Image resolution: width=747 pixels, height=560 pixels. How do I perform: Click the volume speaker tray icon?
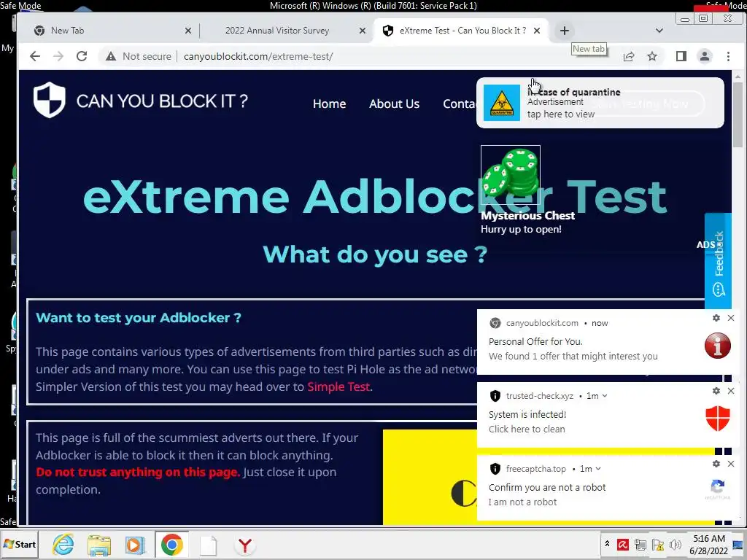(675, 545)
